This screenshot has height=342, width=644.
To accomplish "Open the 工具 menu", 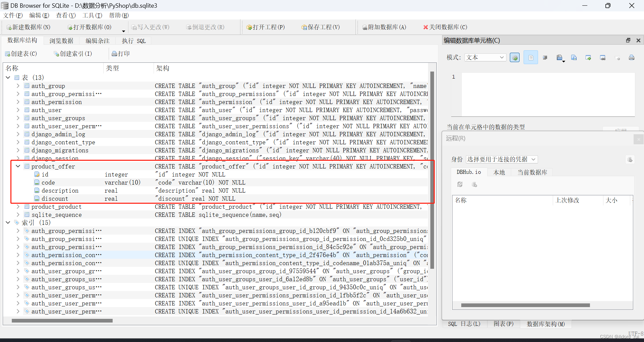I will click(92, 15).
